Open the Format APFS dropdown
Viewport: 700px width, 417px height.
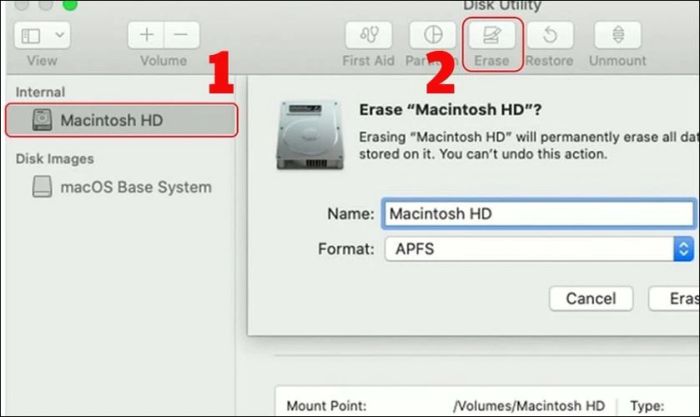(x=539, y=249)
